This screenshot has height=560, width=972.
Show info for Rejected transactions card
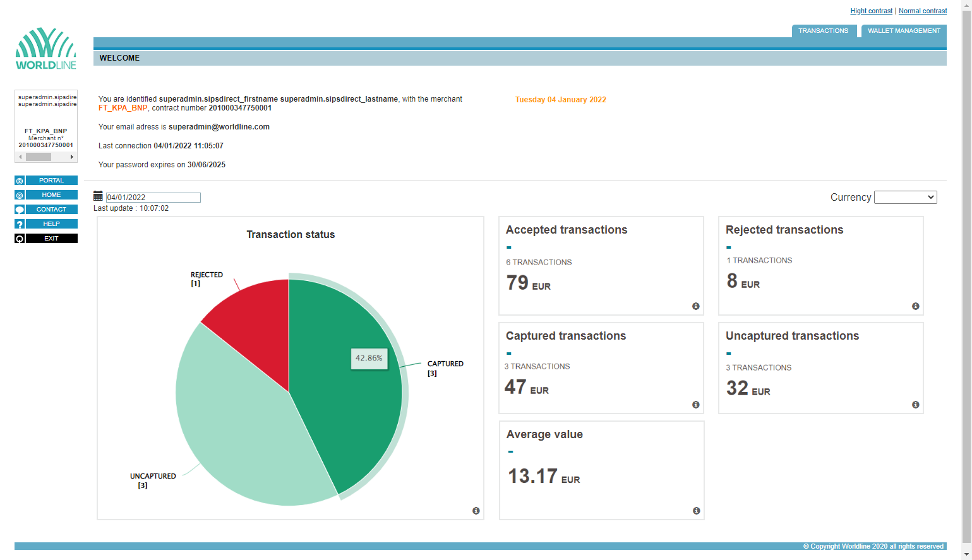point(916,306)
